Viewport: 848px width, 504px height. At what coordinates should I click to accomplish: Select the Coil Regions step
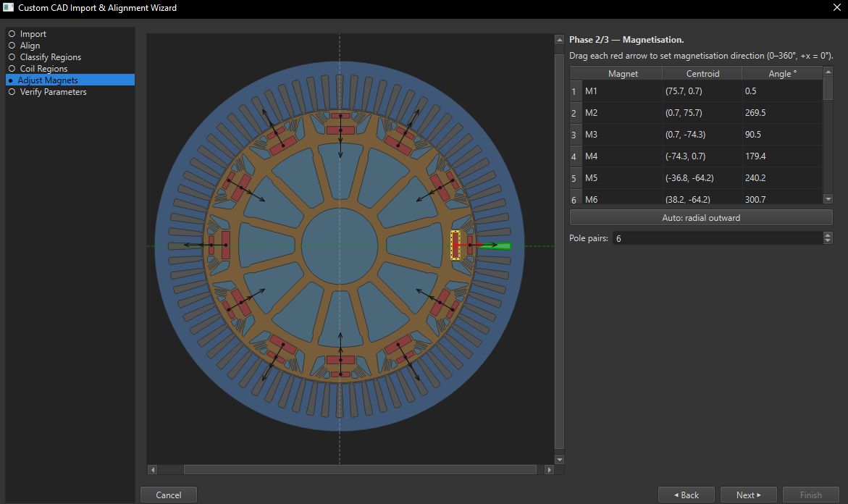pos(43,69)
